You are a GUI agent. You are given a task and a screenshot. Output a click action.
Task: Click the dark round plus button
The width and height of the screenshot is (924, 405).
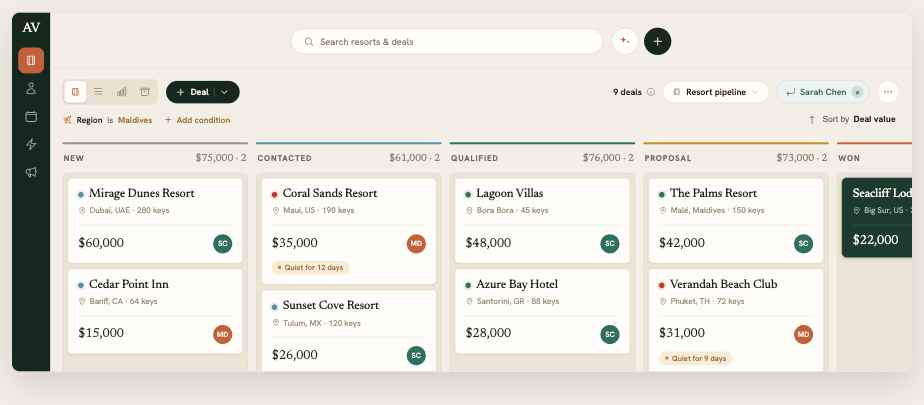[658, 41]
